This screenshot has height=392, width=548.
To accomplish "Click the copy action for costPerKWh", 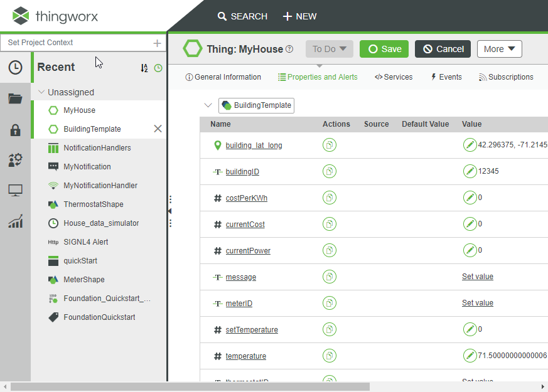I will tap(329, 198).
